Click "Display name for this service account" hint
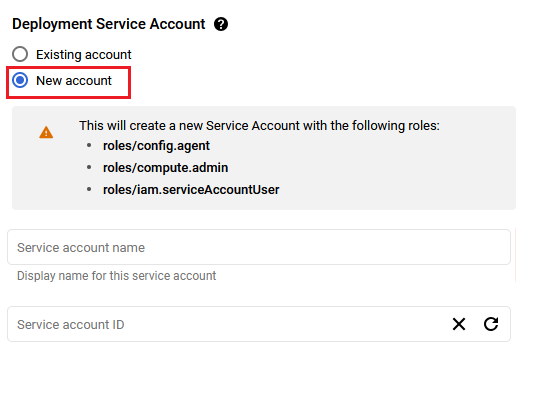The height and width of the screenshot is (411, 544). point(117,276)
